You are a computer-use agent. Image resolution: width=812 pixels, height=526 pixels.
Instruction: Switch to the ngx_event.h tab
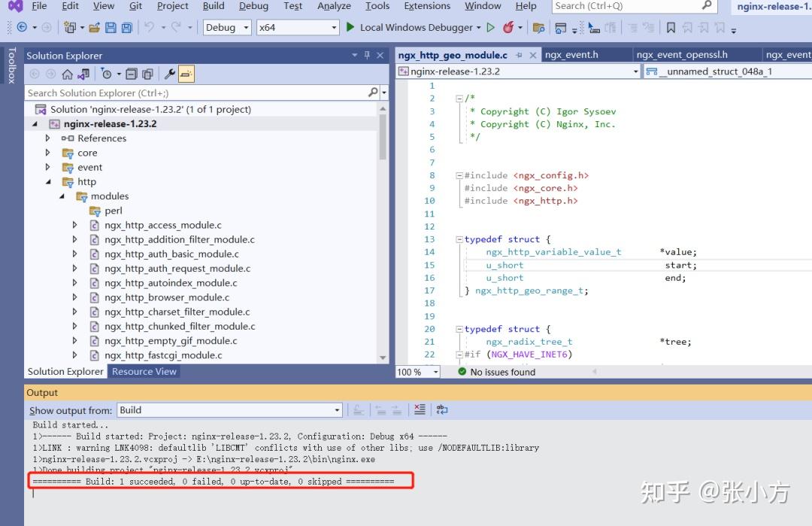tap(573, 54)
